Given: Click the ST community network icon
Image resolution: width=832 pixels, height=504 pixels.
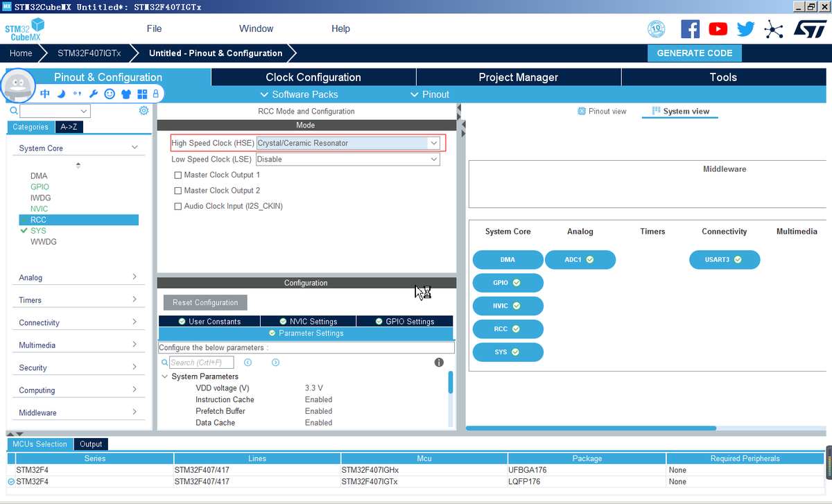Looking at the screenshot, I should (x=773, y=28).
